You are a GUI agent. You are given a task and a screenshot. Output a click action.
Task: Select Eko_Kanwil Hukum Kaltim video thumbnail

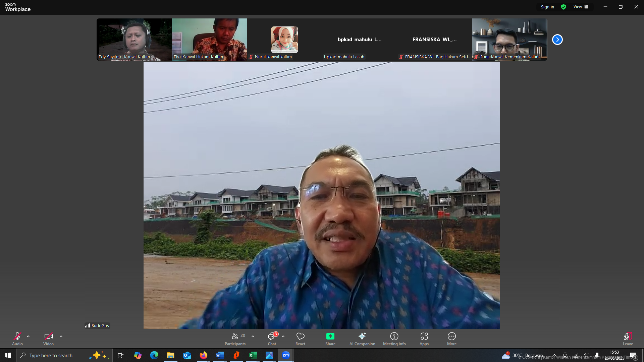pyautogui.click(x=209, y=40)
